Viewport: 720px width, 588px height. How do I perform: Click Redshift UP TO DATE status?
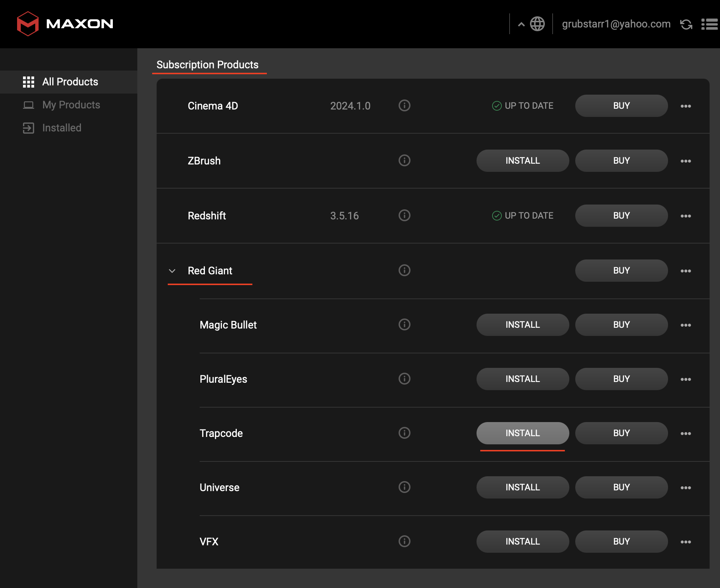point(523,216)
